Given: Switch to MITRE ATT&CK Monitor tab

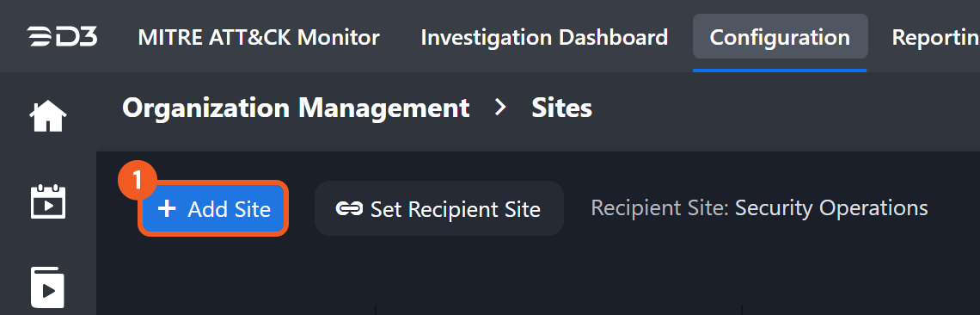Looking at the screenshot, I should [x=258, y=37].
